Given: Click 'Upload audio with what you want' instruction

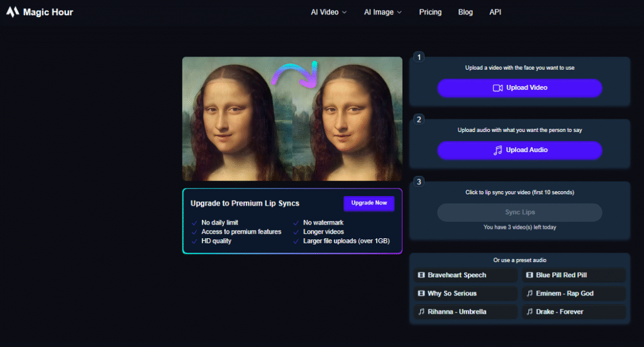Looking at the screenshot, I should click(519, 130).
